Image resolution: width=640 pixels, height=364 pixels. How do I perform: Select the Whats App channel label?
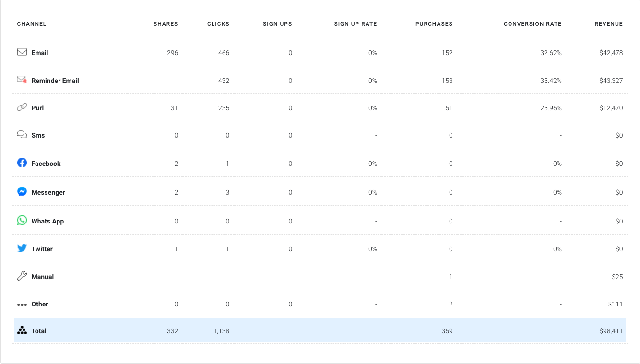[x=47, y=221]
